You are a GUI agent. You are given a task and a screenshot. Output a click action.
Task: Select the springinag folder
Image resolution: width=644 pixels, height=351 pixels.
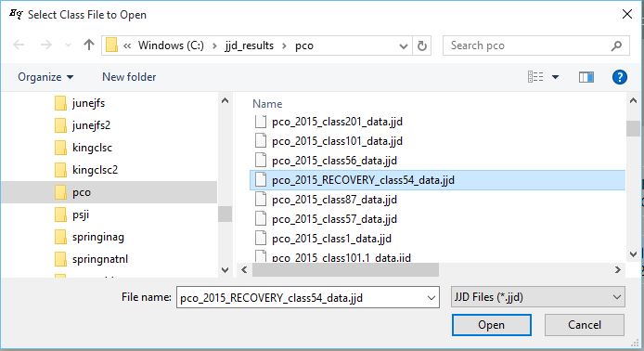click(x=97, y=237)
